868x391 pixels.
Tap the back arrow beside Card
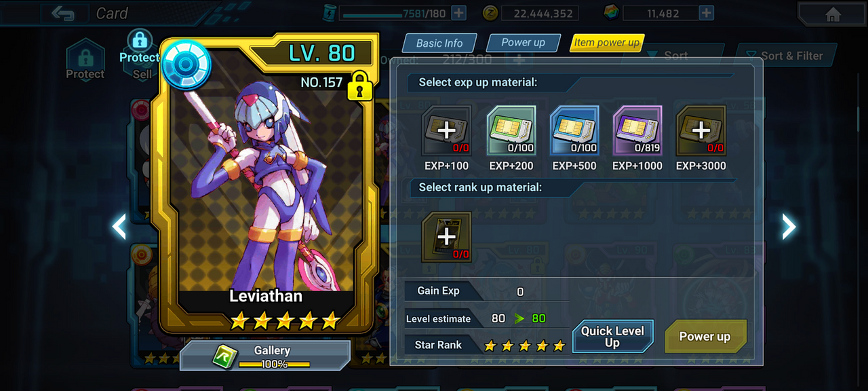(x=63, y=13)
